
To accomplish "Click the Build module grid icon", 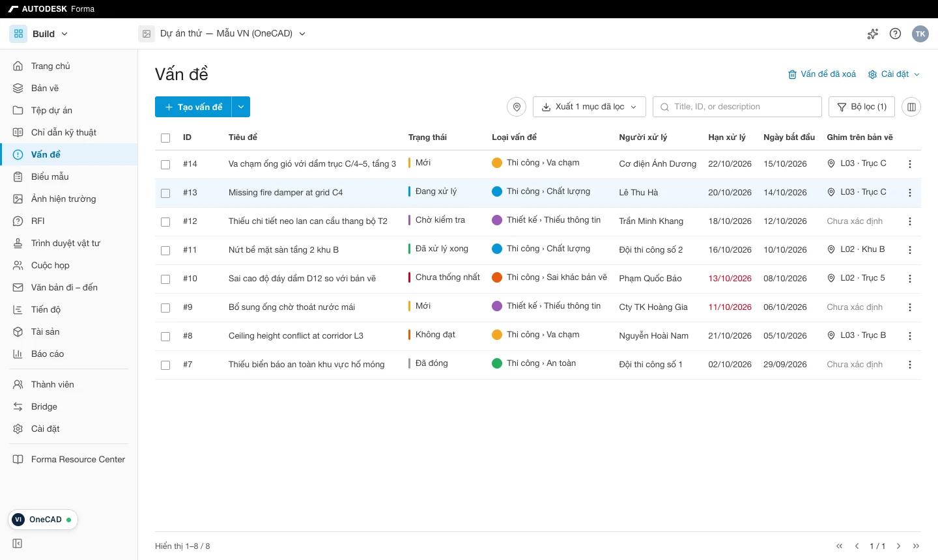I will pyautogui.click(x=18, y=34).
